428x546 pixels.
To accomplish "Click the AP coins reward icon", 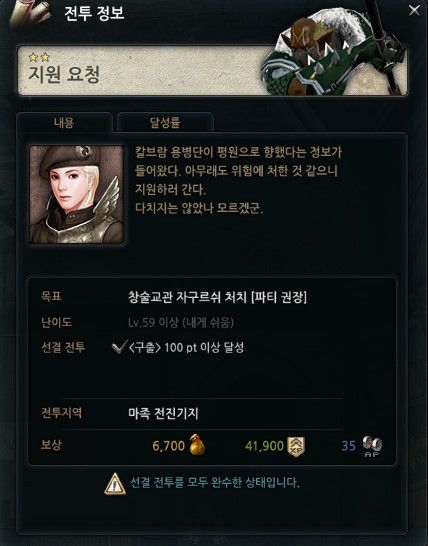I will pos(372,446).
